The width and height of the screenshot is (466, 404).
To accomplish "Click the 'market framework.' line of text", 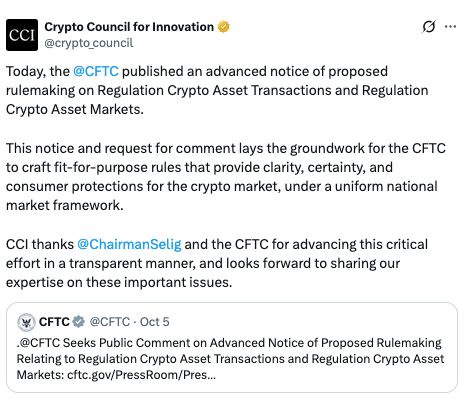I will pos(65,205).
